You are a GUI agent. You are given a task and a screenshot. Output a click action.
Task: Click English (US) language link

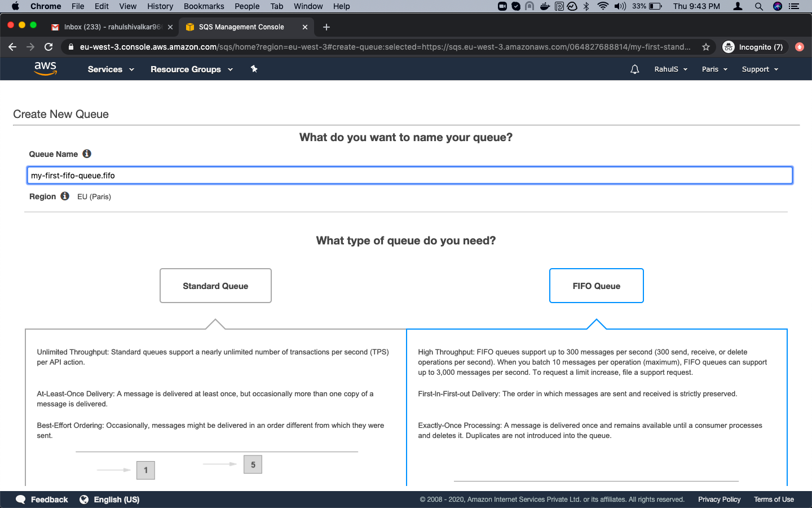[117, 500]
